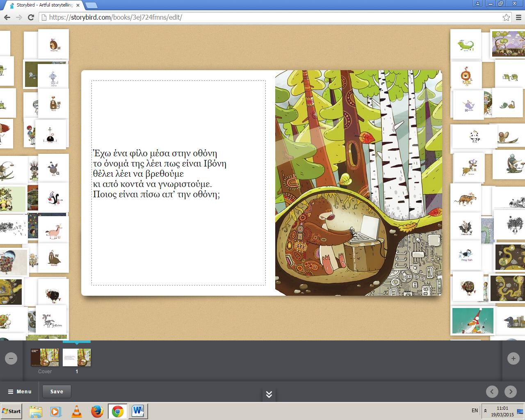Bookmark this page with the star

coord(506,17)
